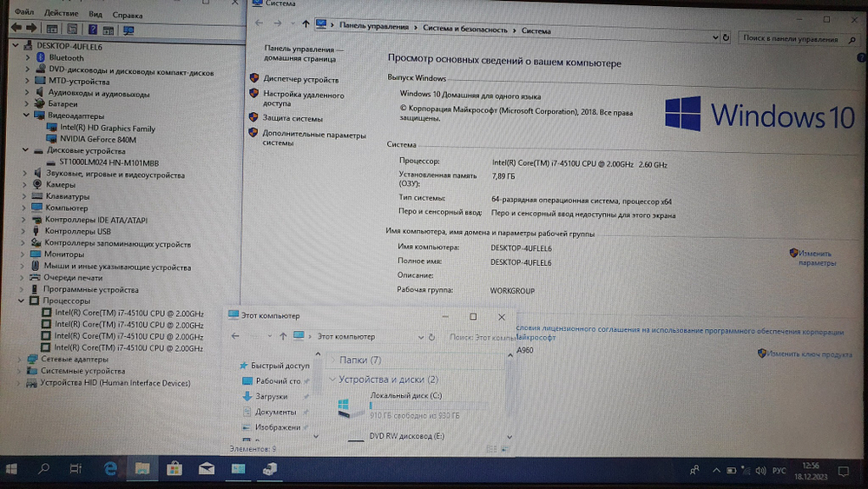Screen dimensions: 868x489
Task: Collapse the Видеоадаптеры category
Action: click(x=26, y=116)
